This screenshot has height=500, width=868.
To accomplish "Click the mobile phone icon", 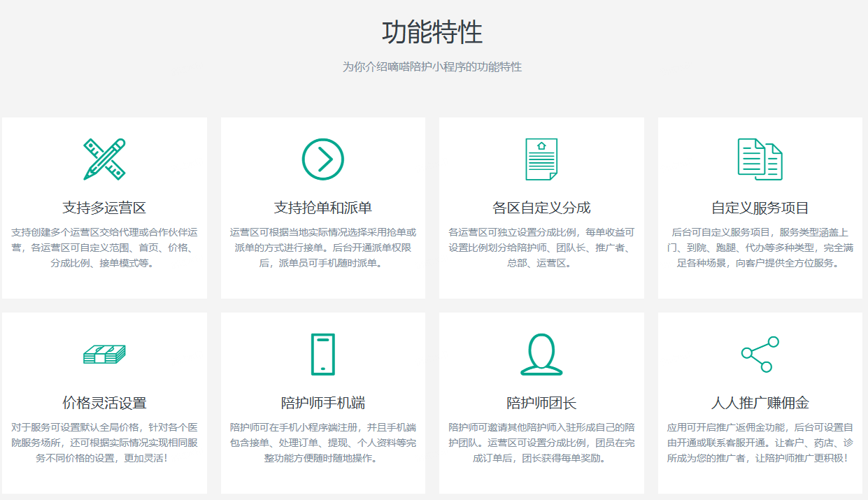I will click(x=322, y=355).
